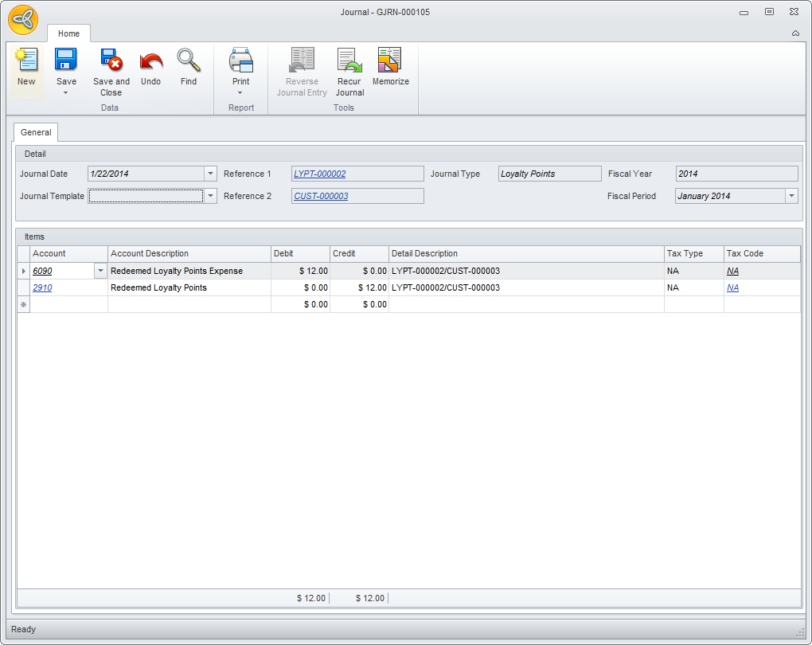Image resolution: width=812 pixels, height=645 pixels.
Task: Click Save and Close icon
Action: [x=111, y=60]
